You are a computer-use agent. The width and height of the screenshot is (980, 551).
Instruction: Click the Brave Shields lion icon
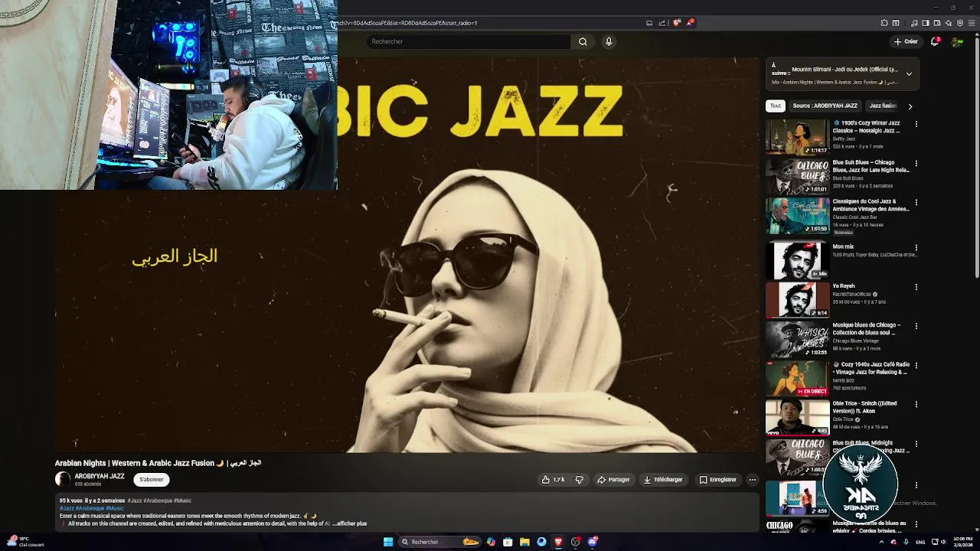click(x=677, y=23)
